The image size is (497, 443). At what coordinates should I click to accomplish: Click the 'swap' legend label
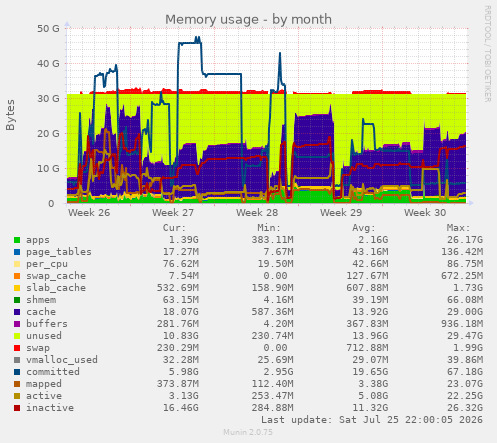(x=38, y=348)
